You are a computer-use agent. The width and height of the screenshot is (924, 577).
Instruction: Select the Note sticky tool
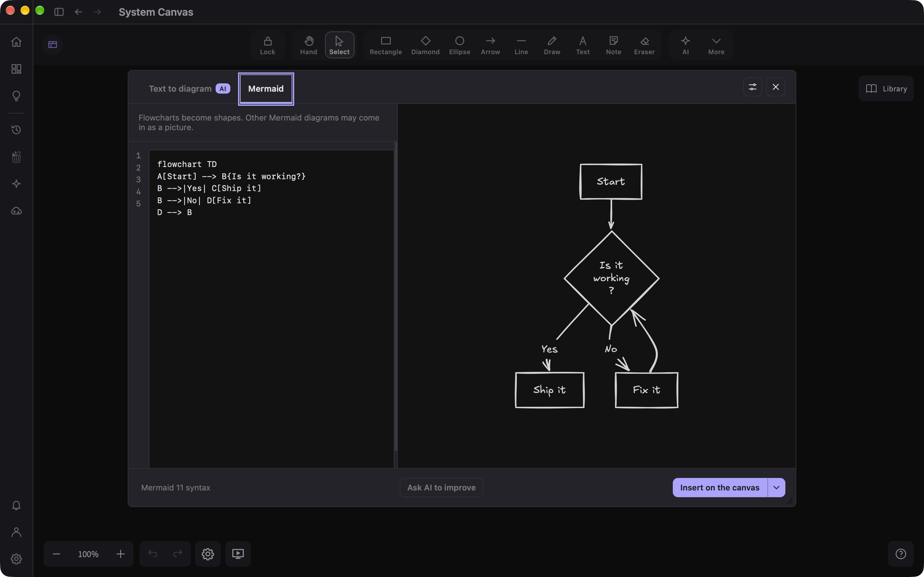pyautogui.click(x=613, y=45)
